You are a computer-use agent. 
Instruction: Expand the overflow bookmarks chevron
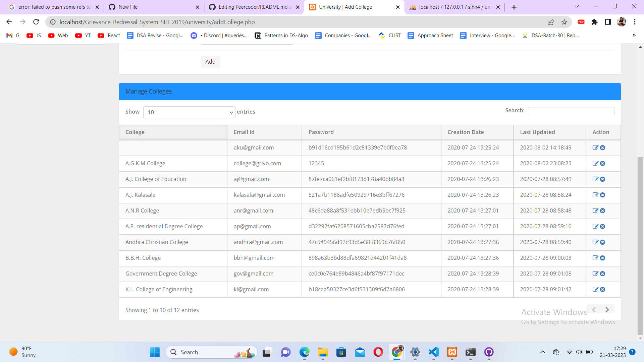634,35
